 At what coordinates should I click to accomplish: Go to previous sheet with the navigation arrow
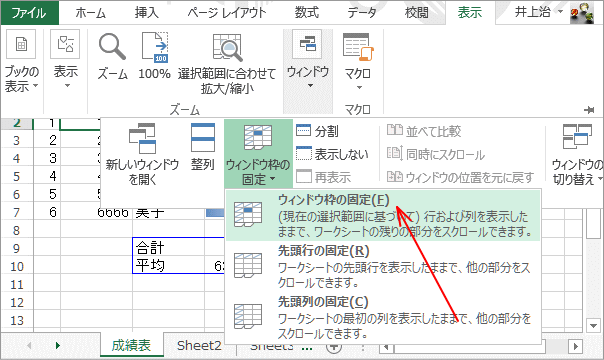pos(29,345)
